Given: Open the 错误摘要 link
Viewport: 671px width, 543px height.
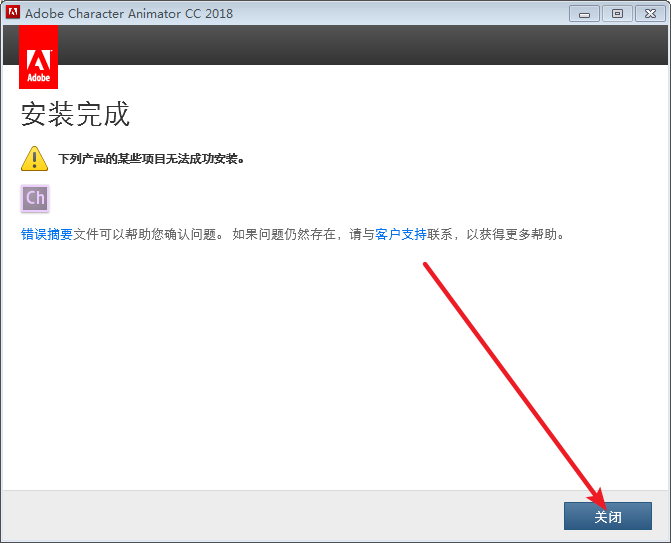Looking at the screenshot, I should [x=47, y=234].
